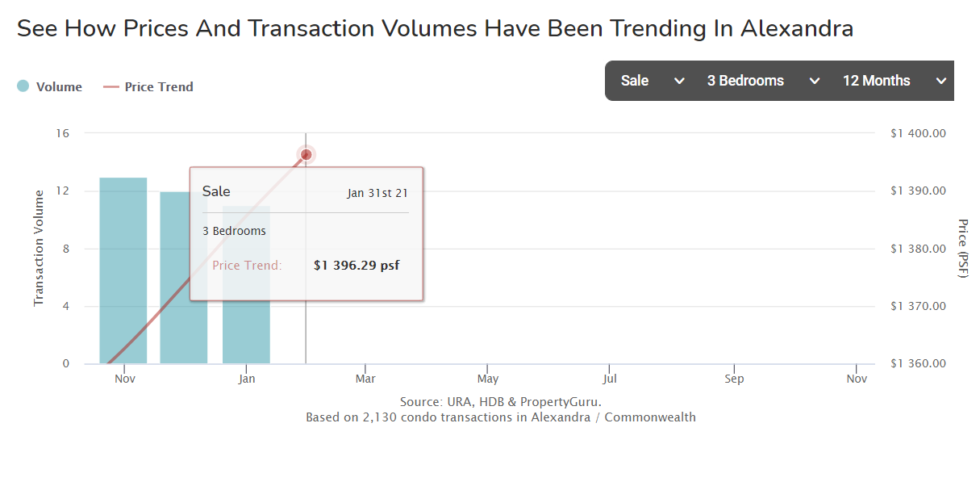Click the $1 396.29 psf tooltip value
980x486 pixels.
[x=357, y=265]
